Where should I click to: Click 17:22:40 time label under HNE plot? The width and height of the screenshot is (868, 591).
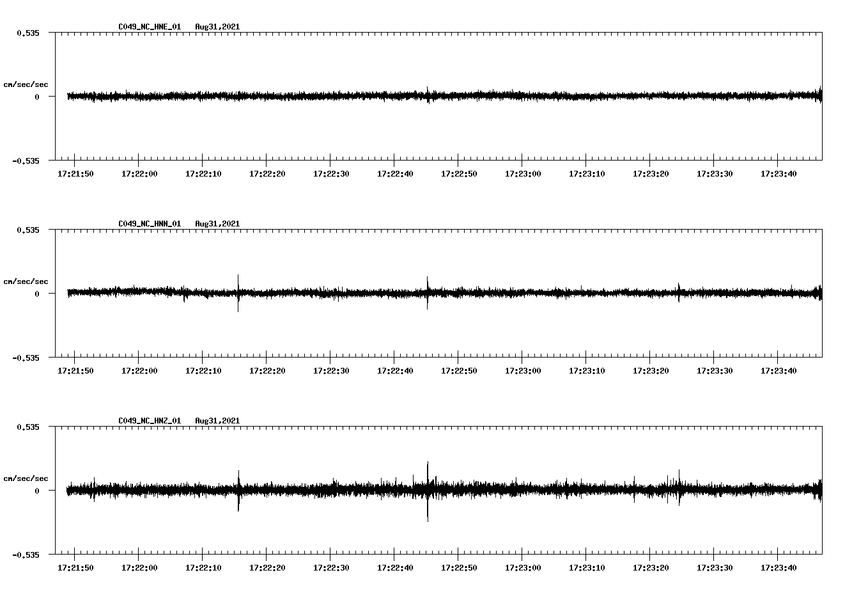point(395,173)
